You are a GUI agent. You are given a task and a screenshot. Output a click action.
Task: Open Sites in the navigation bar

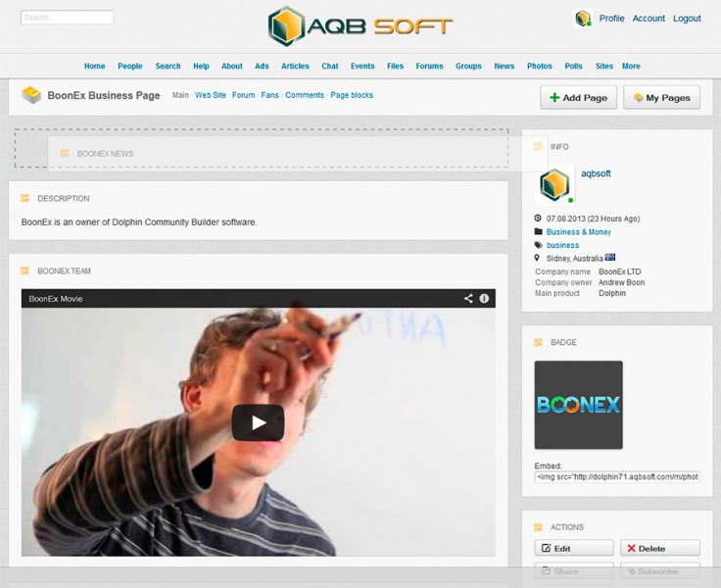coord(604,66)
